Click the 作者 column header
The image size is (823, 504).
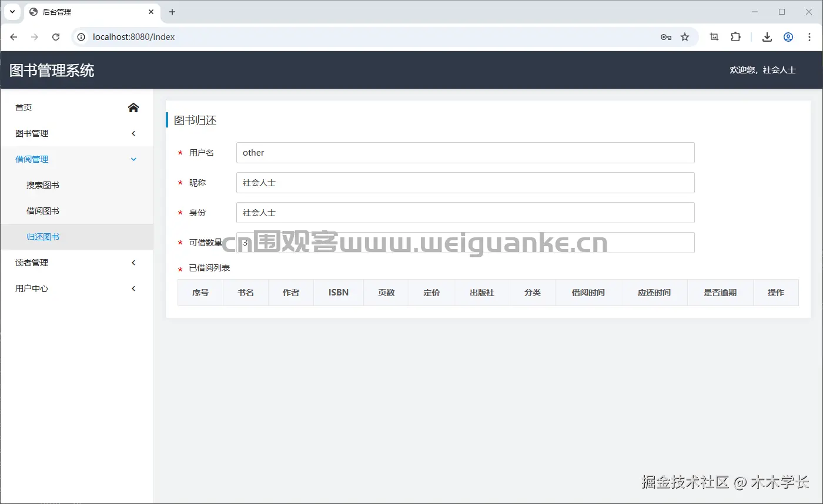(x=291, y=293)
